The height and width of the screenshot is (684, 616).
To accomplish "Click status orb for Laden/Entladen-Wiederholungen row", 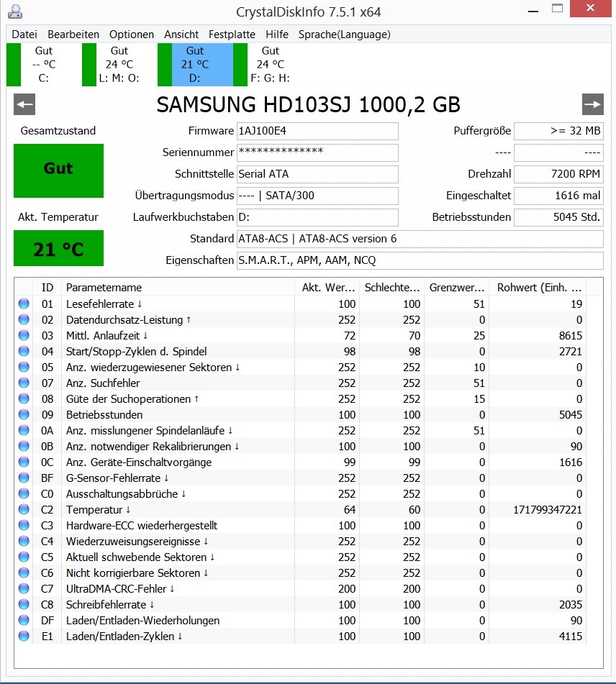I will tap(24, 620).
